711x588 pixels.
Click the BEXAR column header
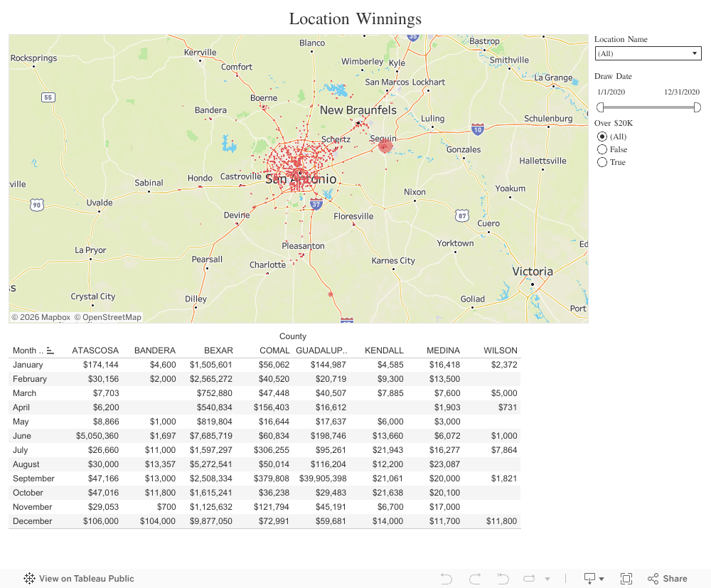(x=218, y=351)
